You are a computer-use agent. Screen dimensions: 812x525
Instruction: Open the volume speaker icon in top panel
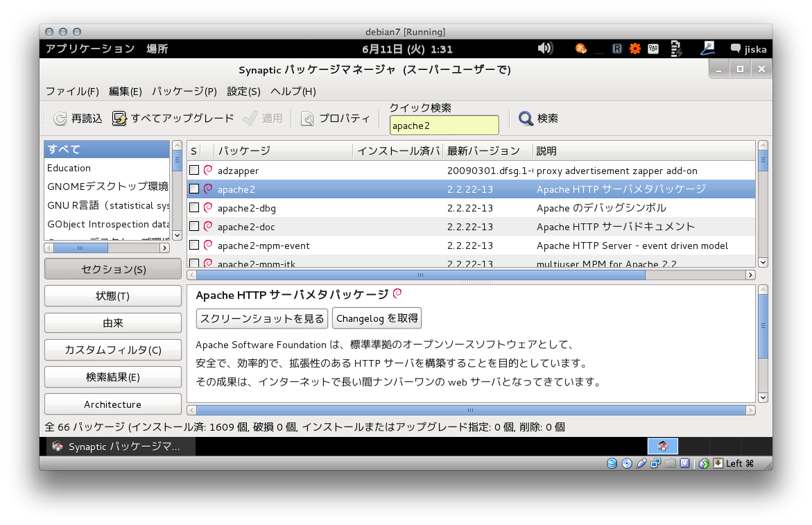[x=545, y=49]
